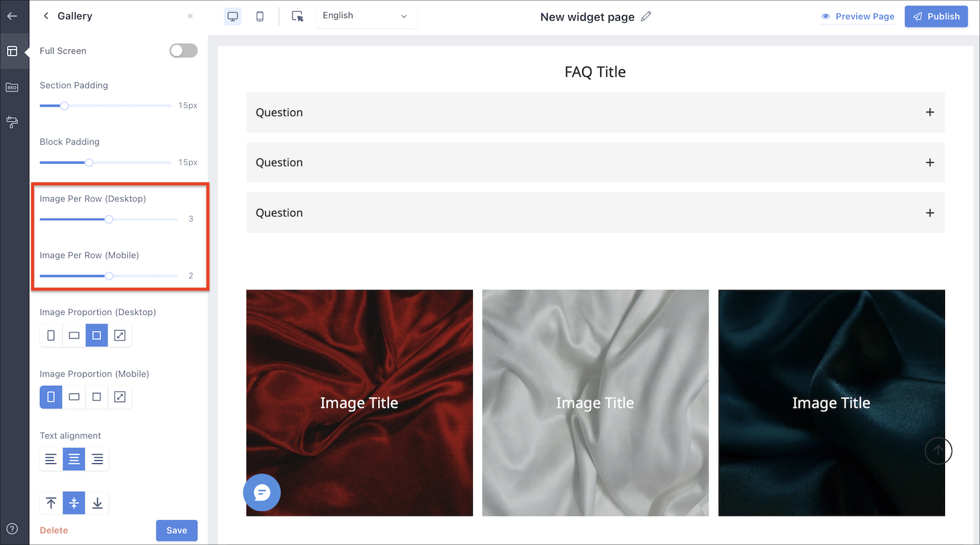Image resolution: width=980 pixels, height=545 pixels.
Task: Toggle the Full Screen switch
Action: point(183,51)
